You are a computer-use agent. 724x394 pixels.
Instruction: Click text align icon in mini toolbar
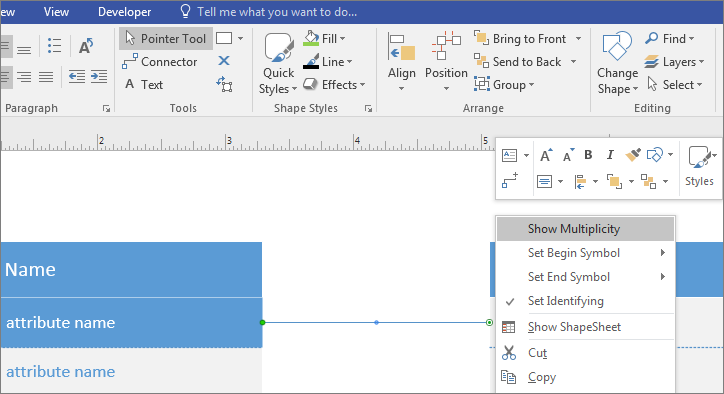pyautogui.click(x=544, y=182)
